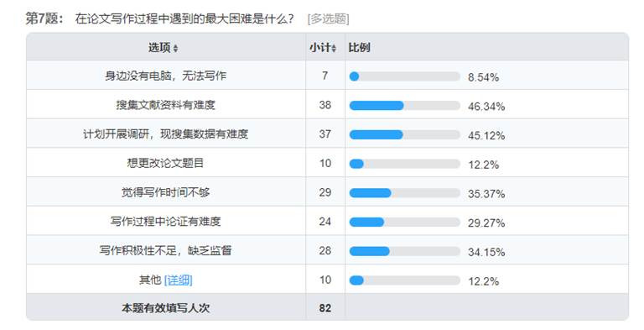This screenshot has width=644, height=330.
Task: Select the 搜集文献资料有难度 option text
Action: (165, 105)
